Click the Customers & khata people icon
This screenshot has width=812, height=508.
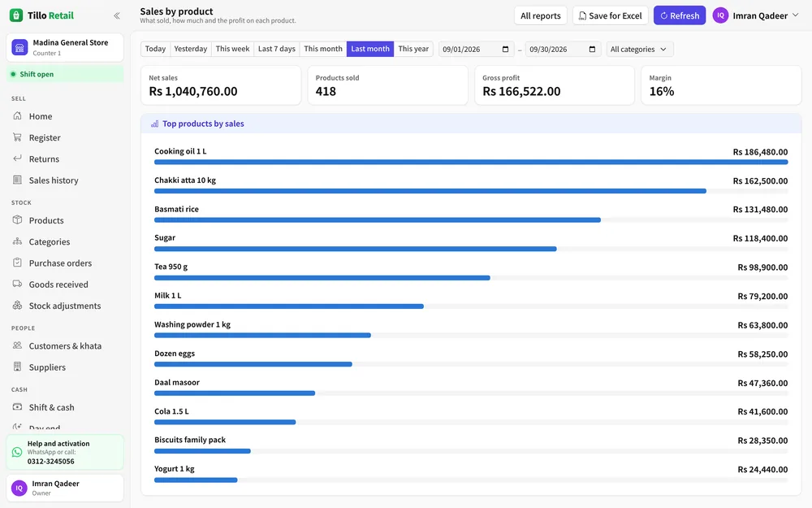(x=17, y=345)
